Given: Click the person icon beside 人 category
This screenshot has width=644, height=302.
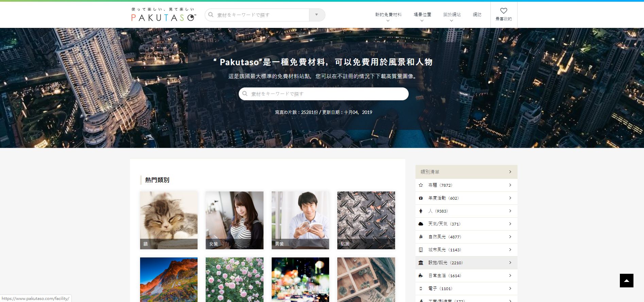Looking at the screenshot, I should point(421,211).
